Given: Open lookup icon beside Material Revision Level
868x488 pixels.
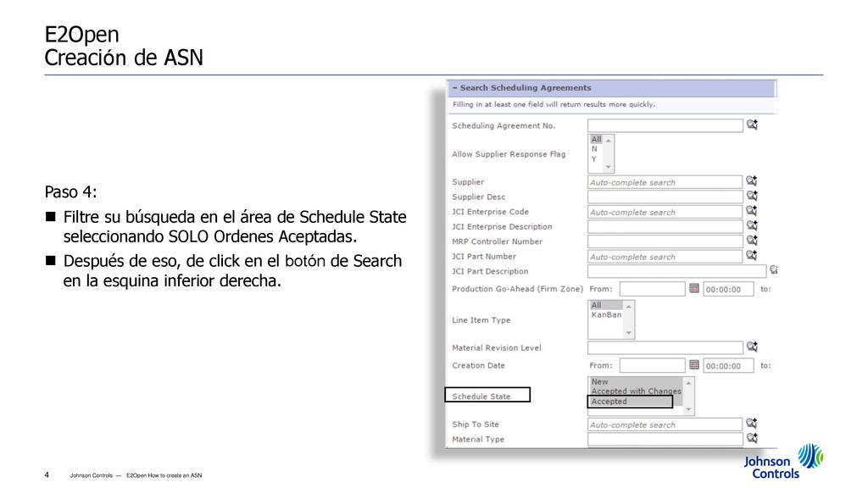Looking at the screenshot, I should (x=752, y=347).
